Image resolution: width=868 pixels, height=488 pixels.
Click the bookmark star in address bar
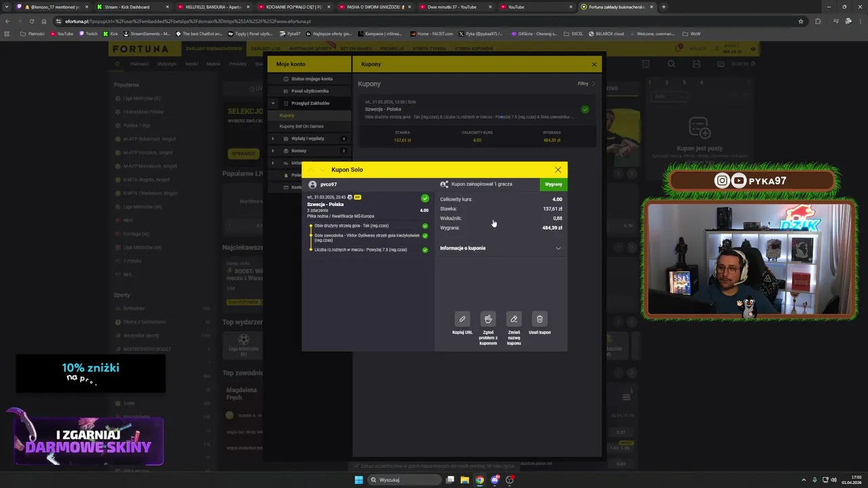click(x=801, y=21)
